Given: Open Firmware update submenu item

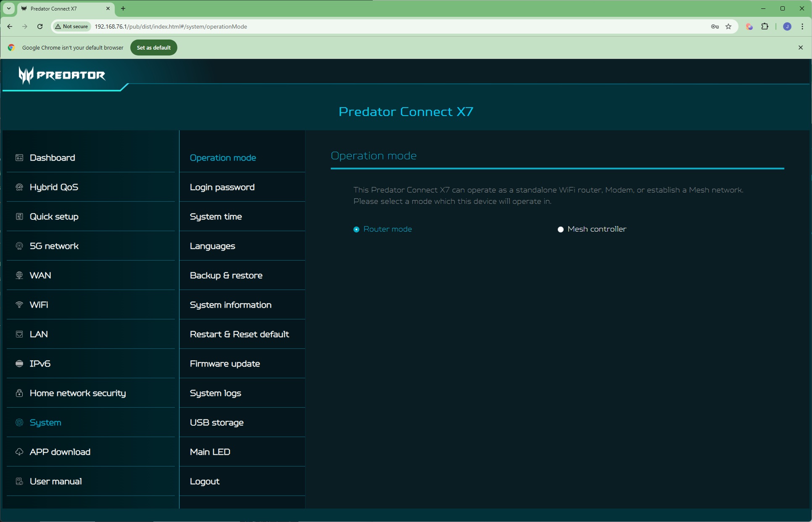Looking at the screenshot, I should (225, 364).
